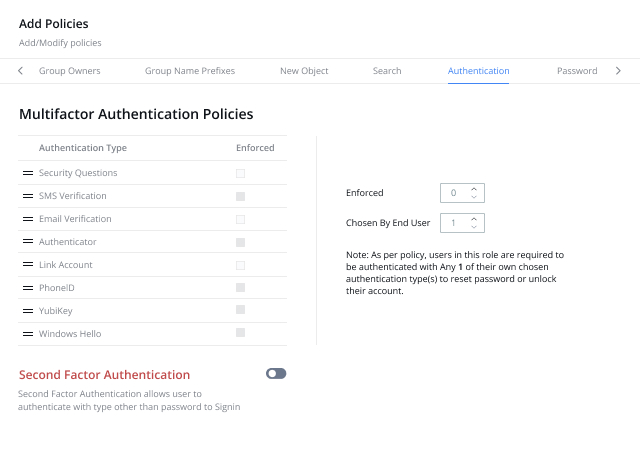Enable the Second Factor Authentication switch
The image size is (640, 450).
click(x=276, y=374)
